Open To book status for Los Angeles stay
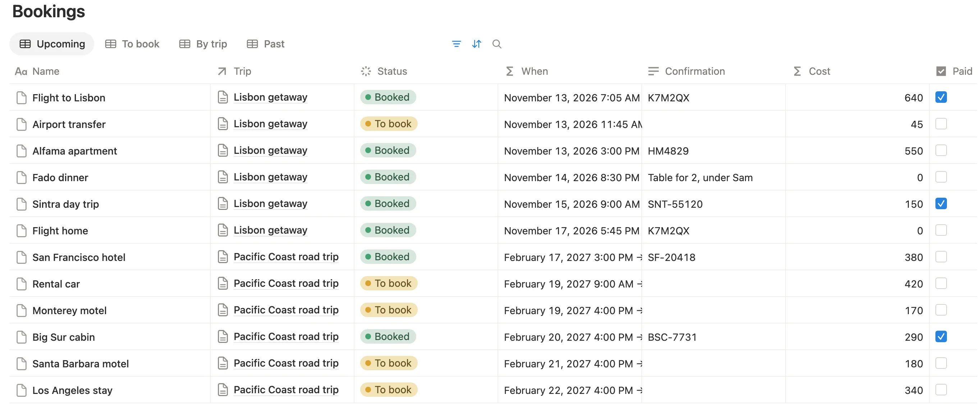This screenshot has width=980, height=404. [389, 390]
